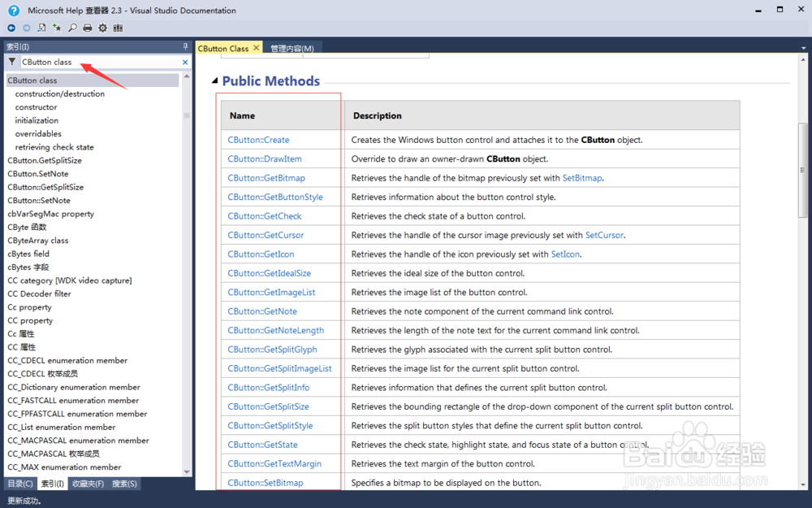Follow the SetCursor link in description
This screenshot has height=508, width=812.
point(604,236)
